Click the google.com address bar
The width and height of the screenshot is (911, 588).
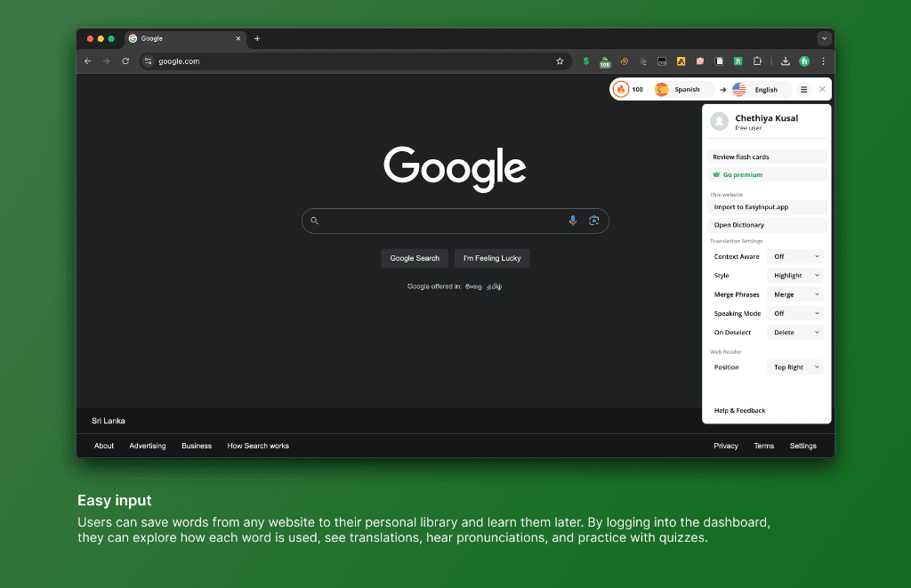(354, 61)
